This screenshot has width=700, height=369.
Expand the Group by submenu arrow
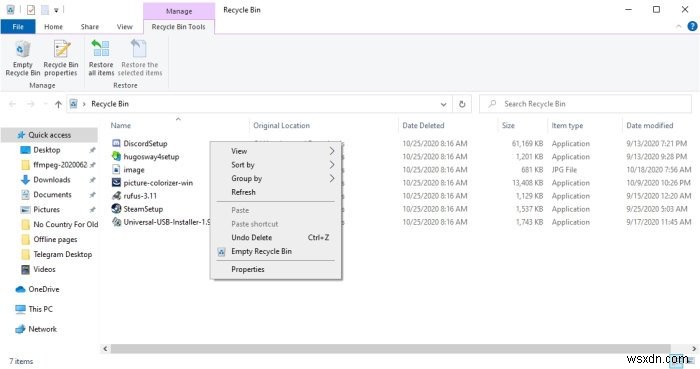click(x=332, y=178)
